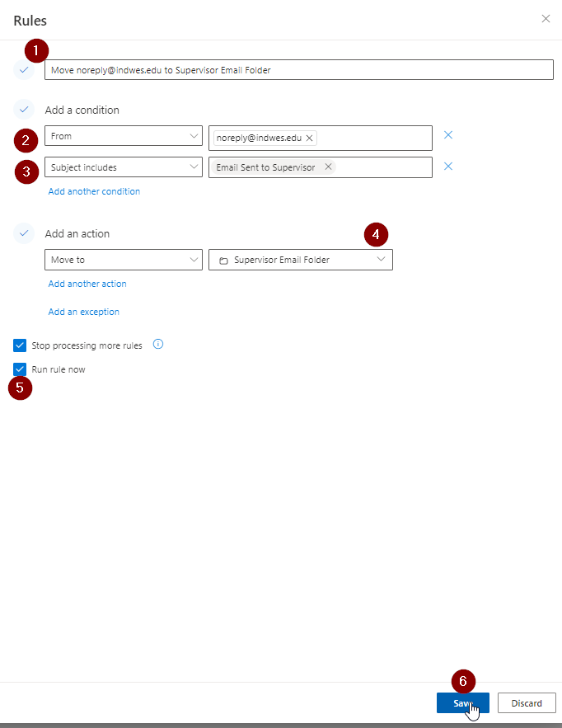This screenshot has width=562, height=728.
Task: Open the Subject includes condition dropdown
Action: pos(124,167)
